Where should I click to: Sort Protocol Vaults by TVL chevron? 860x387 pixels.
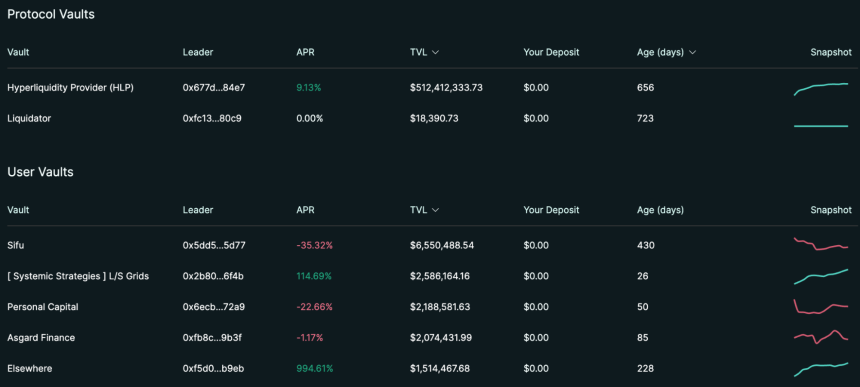click(x=435, y=53)
